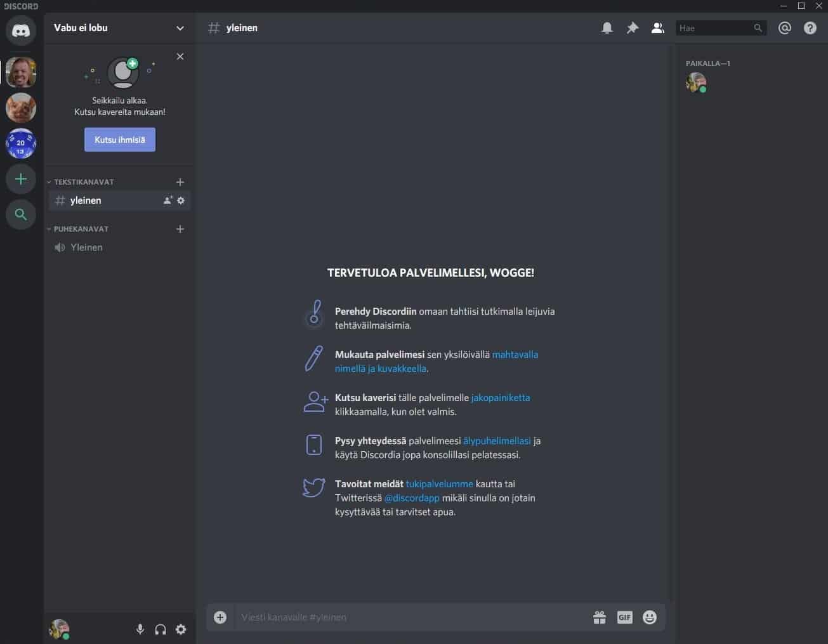Toggle microphone mute

pos(140,629)
